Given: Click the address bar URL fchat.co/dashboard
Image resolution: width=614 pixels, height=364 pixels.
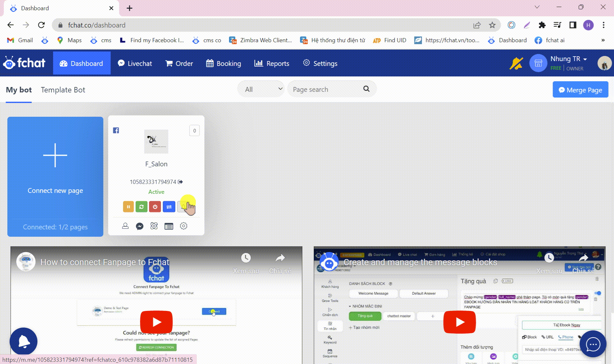Looking at the screenshot, I should point(97,25).
